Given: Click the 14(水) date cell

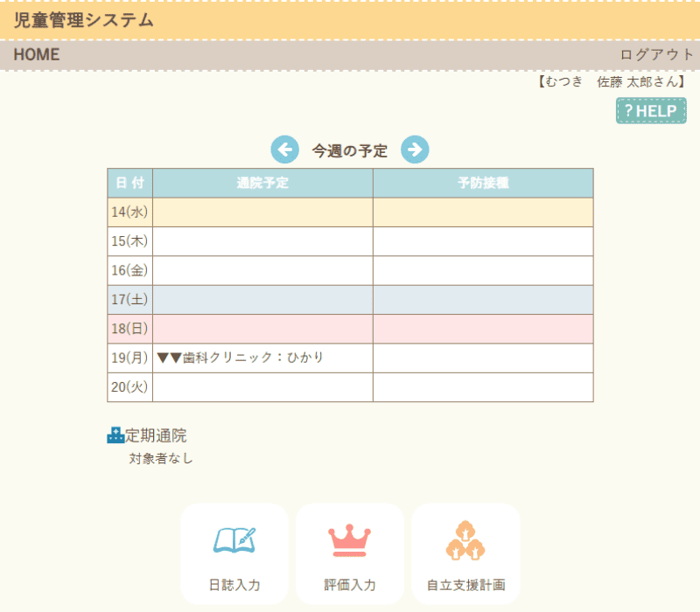Looking at the screenshot, I should click(x=129, y=212).
